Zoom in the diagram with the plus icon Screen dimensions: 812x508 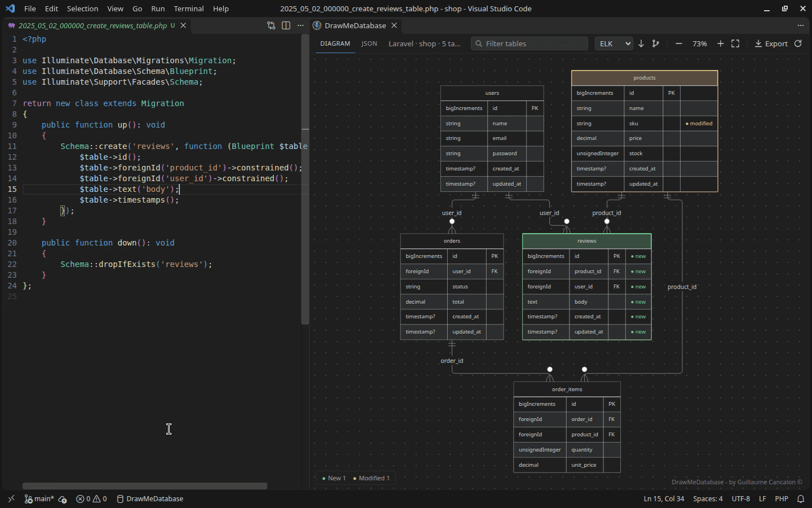click(x=720, y=43)
